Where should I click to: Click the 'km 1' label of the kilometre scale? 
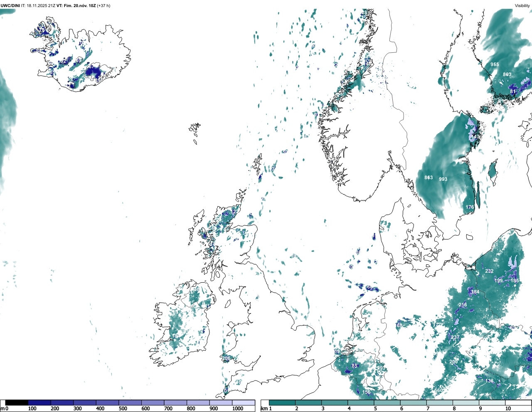tap(267, 409)
